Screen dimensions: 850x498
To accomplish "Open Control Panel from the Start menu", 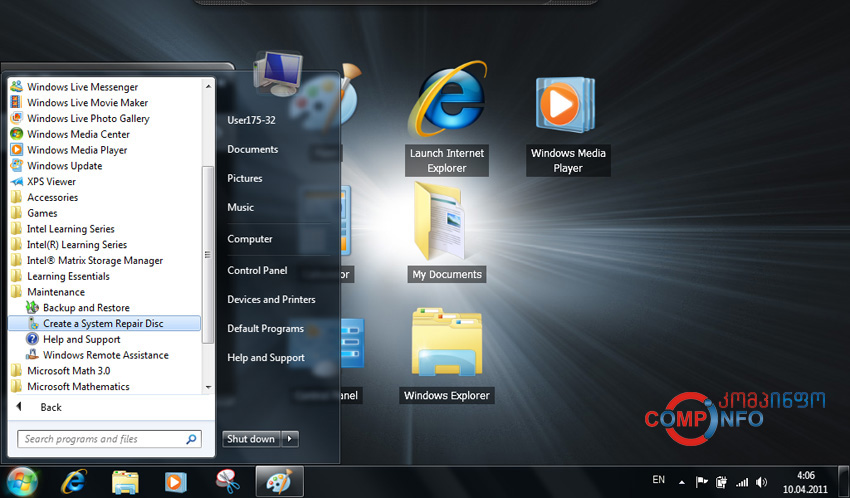I will pyautogui.click(x=257, y=270).
